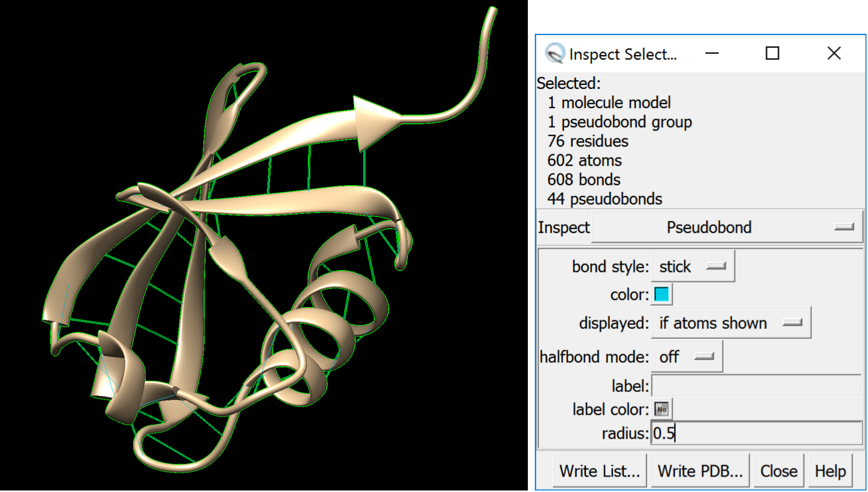Open the displayed 'if atoms shown' dropdown
This screenshot has width=868, height=492.
730,323
